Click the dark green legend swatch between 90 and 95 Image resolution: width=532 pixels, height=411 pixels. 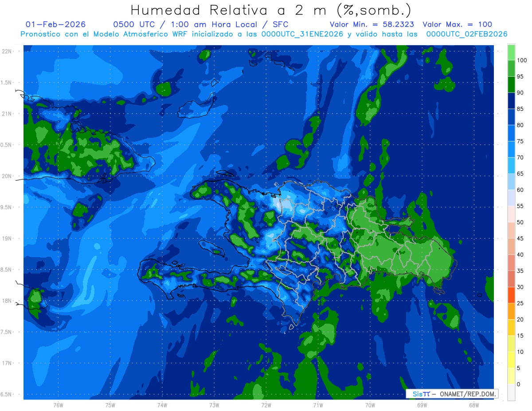tap(511, 85)
